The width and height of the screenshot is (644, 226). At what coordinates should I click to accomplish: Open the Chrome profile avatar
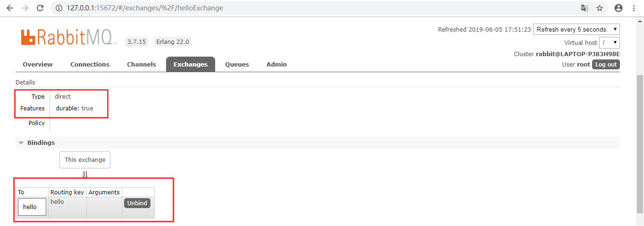[619, 8]
